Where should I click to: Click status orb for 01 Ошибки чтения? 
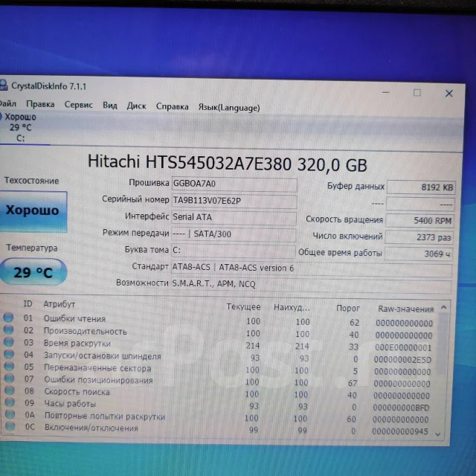[8, 318]
